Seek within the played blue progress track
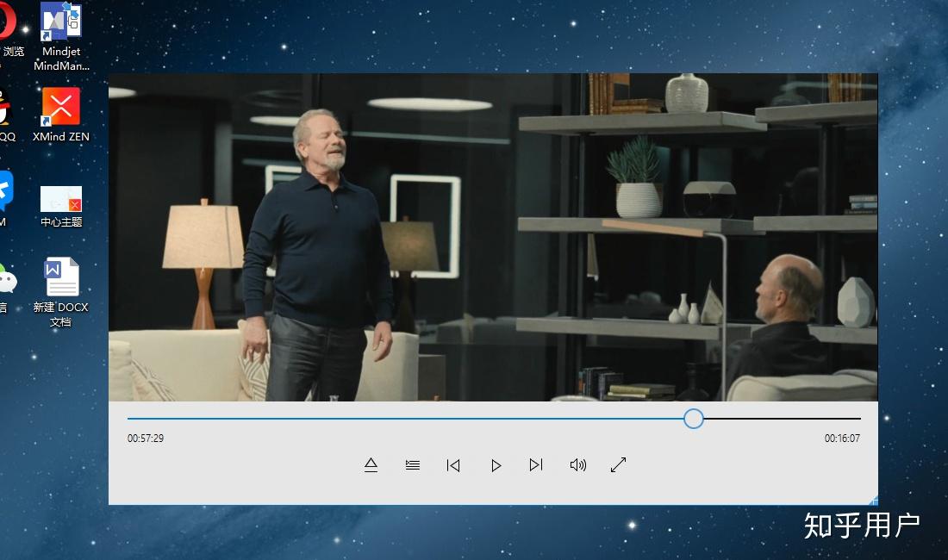This screenshot has height=560, width=948. coord(405,418)
